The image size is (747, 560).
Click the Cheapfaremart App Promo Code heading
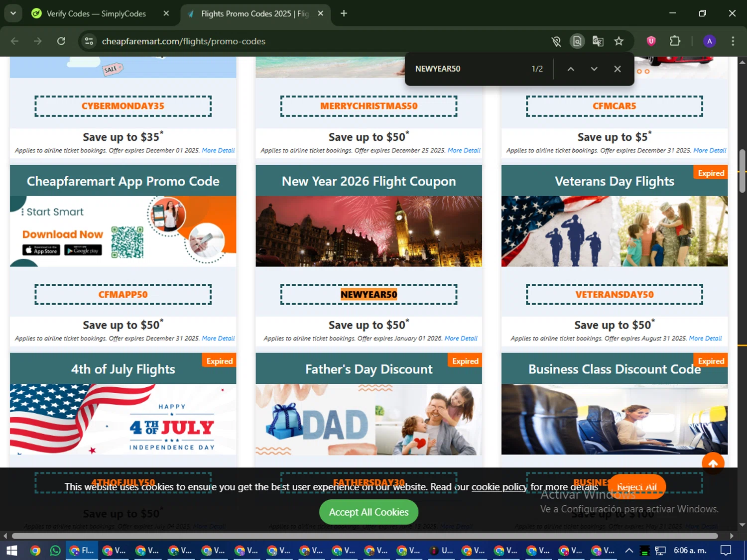coord(123,181)
